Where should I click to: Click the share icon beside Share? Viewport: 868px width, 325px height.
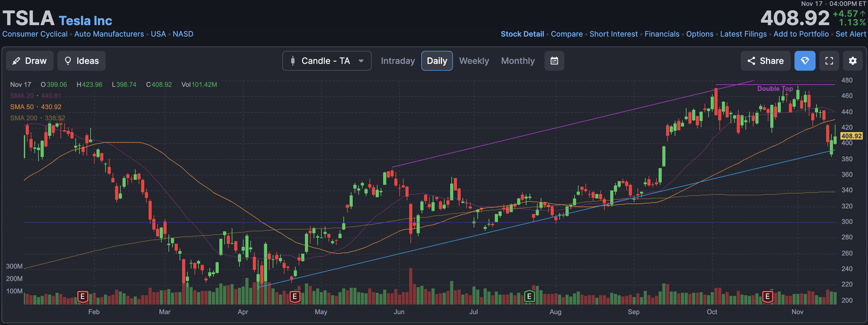coord(751,61)
